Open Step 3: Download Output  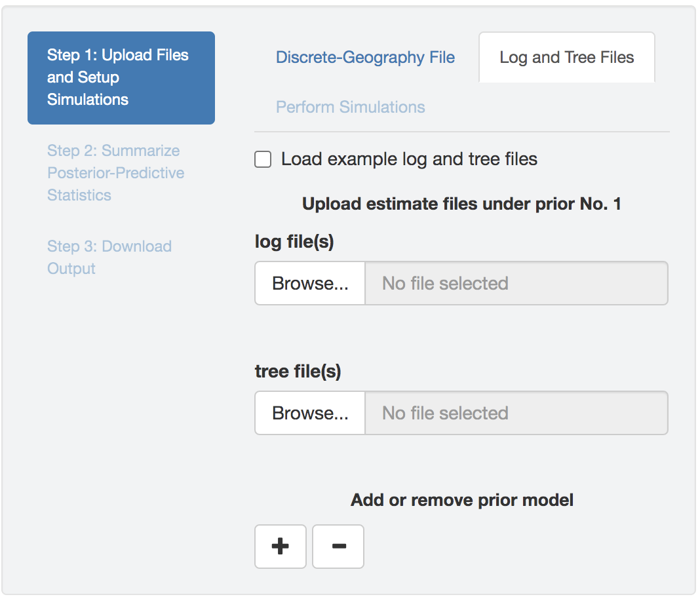pyautogui.click(x=109, y=258)
